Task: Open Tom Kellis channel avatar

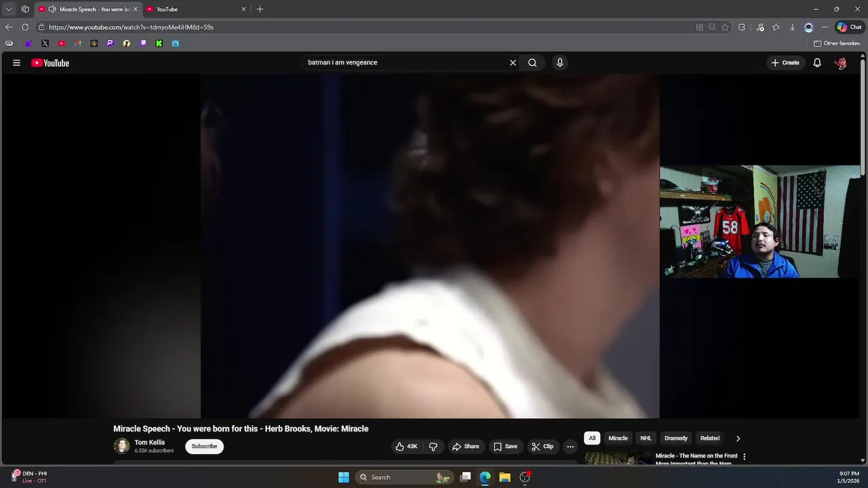Action: 121,446
